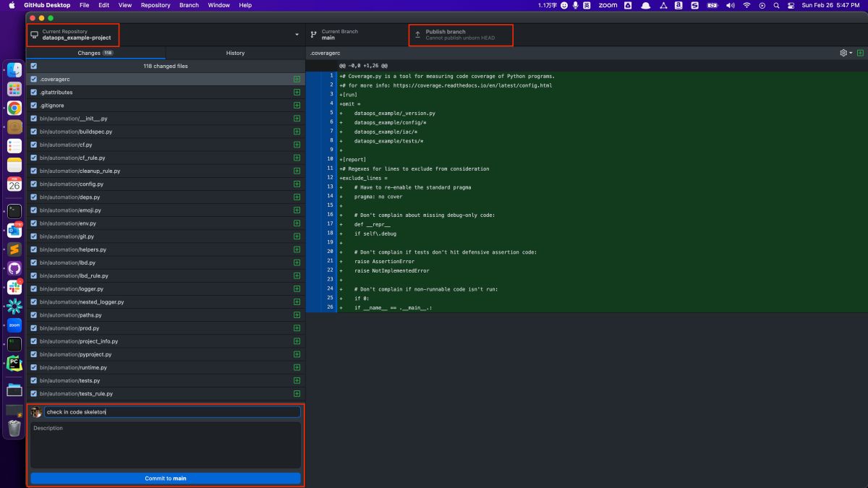Image resolution: width=868 pixels, height=488 pixels.
Task: Click the added status icon in the diff header
Action: (x=860, y=53)
